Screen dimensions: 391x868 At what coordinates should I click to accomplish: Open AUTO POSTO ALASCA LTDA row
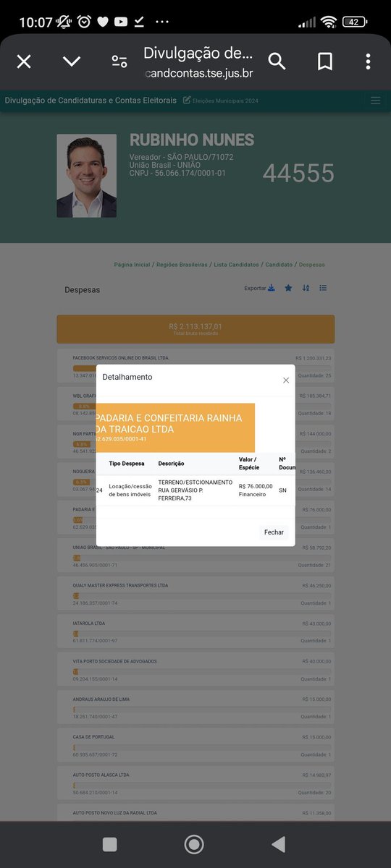coord(195,783)
